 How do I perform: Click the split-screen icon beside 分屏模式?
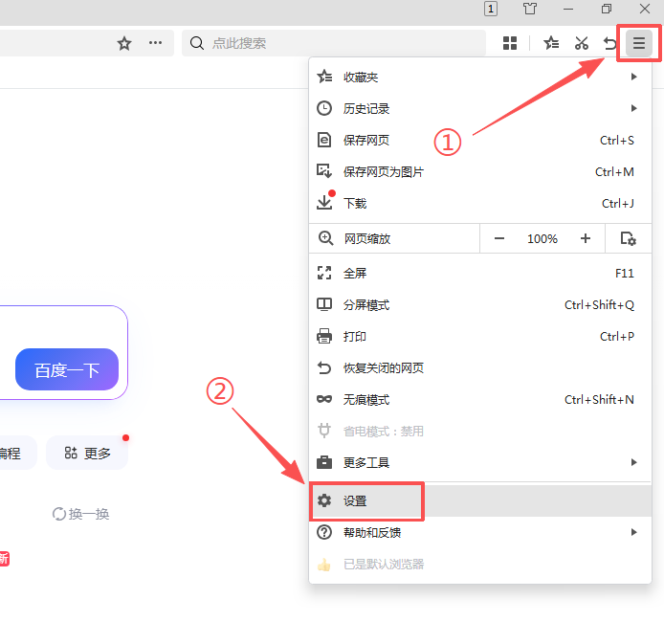point(324,304)
